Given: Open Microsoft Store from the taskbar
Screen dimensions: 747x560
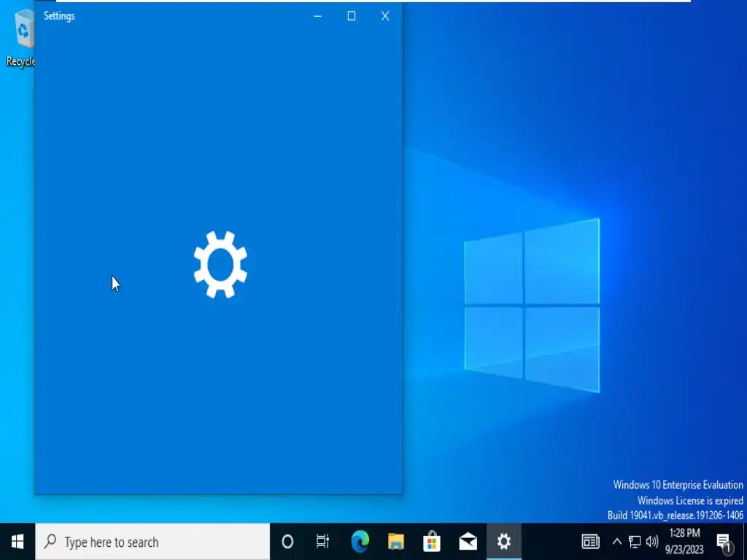Looking at the screenshot, I should [432, 542].
